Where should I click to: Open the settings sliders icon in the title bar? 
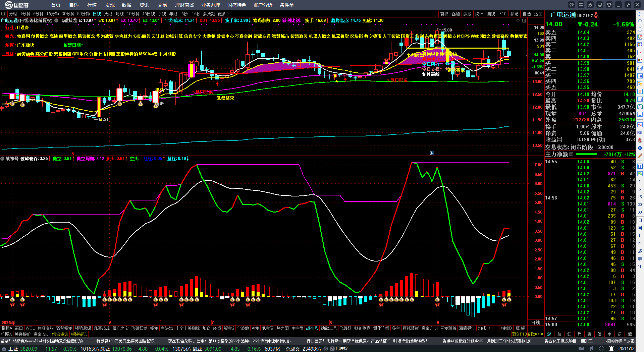coord(581,5)
